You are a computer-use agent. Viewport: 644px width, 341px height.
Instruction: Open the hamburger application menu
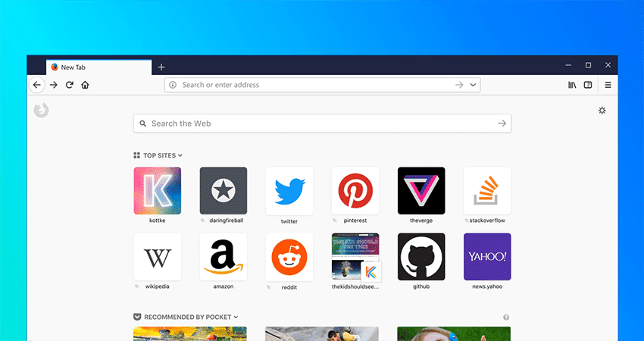[608, 85]
